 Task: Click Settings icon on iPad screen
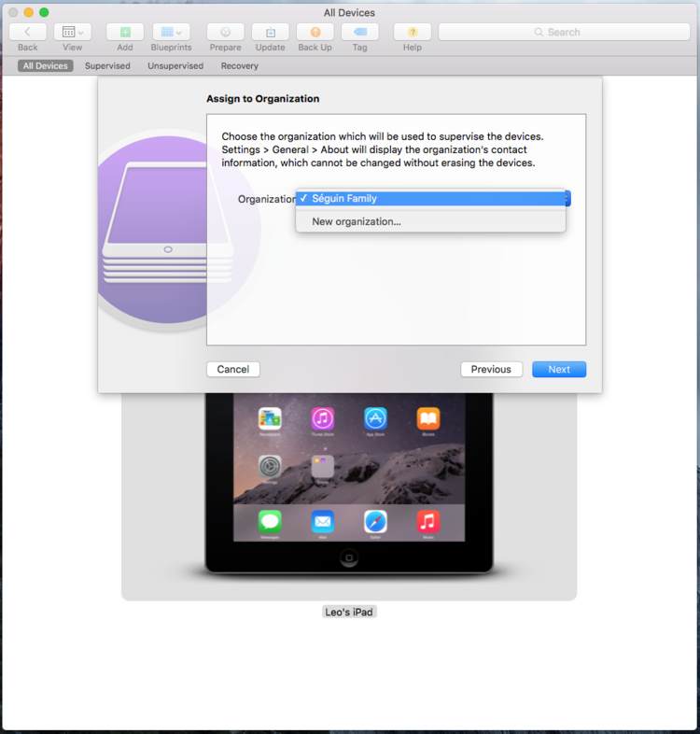[270, 467]
